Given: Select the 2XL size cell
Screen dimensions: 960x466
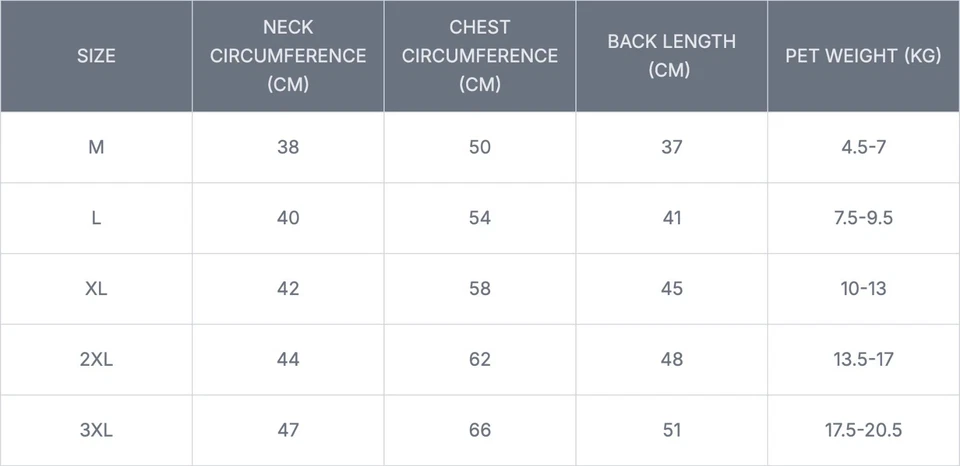Looking at the screenshot, I should coord(96,359).
